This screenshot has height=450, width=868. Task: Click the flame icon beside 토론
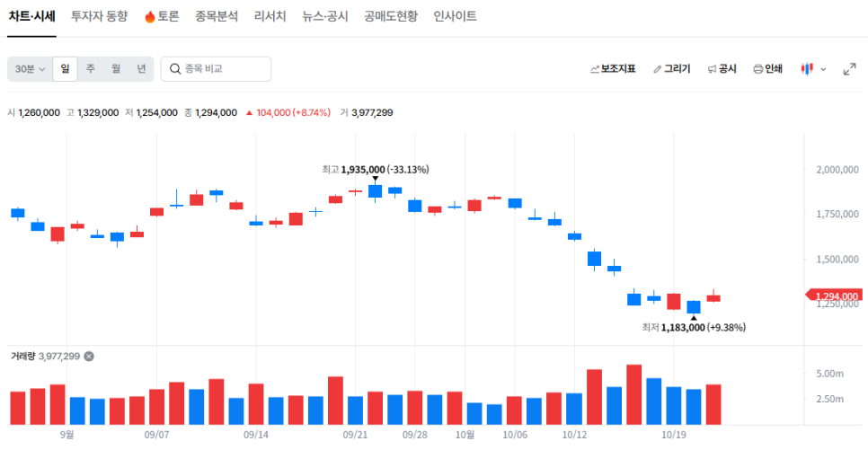point(149,16)
